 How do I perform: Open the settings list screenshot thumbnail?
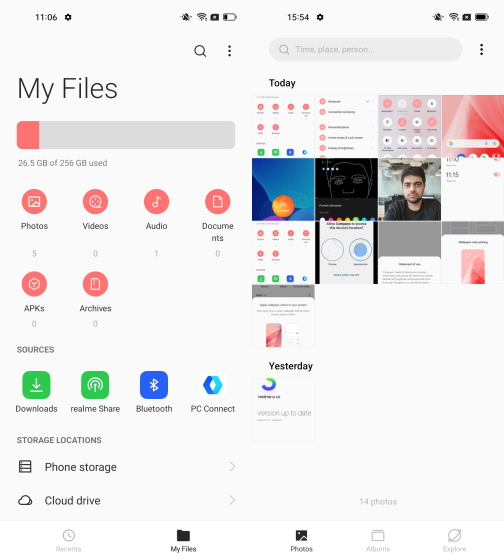click(x=346, y=126)
